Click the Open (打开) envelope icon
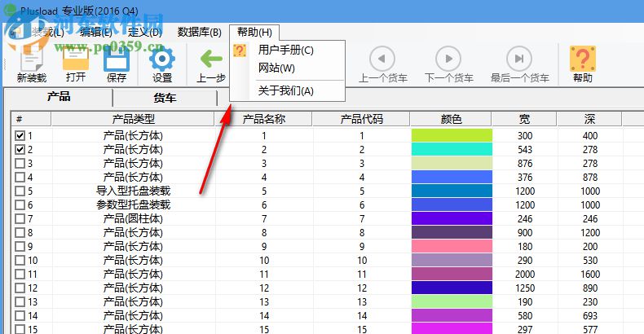644x334 pixels. point(76,58)
